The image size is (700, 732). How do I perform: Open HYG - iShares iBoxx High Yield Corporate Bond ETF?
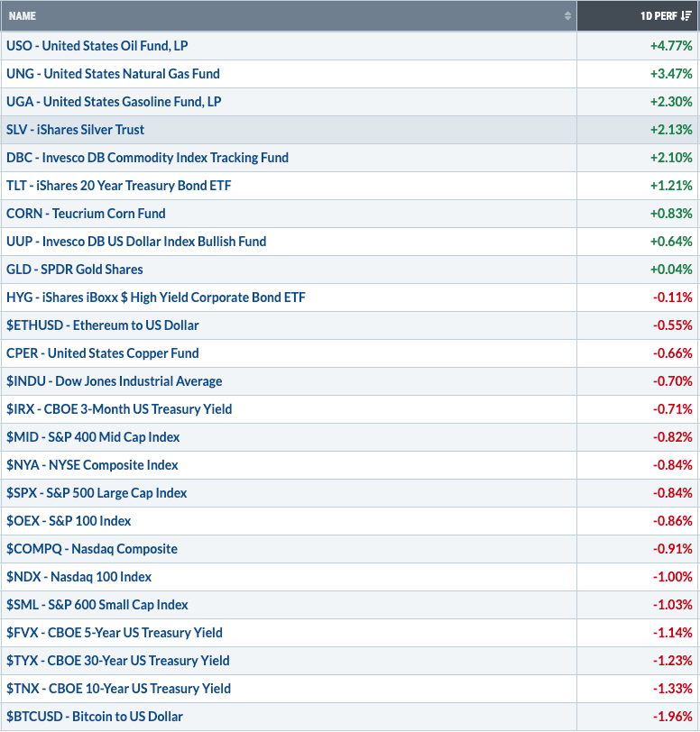pos(156,297)
